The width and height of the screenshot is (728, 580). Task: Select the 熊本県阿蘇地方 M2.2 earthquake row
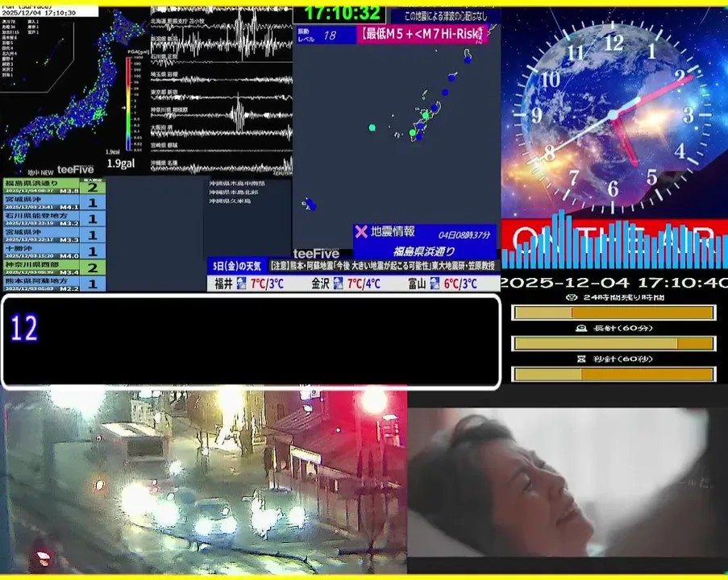[54, 284]
